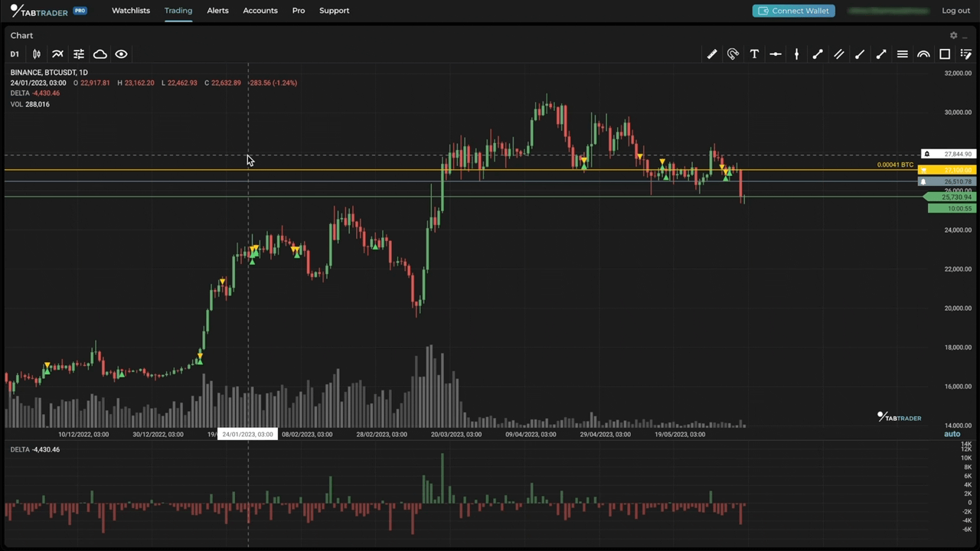Select the Rectangle drawing tool
The width and height of the screenshot is (980, 551).
945,54
